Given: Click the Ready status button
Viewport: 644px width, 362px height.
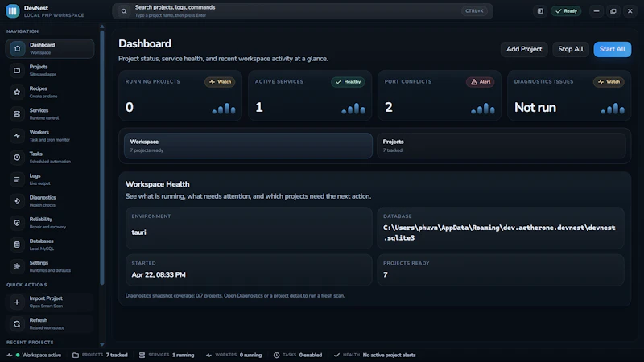Looking at the screenshot, I should click(x=566, y=11).
